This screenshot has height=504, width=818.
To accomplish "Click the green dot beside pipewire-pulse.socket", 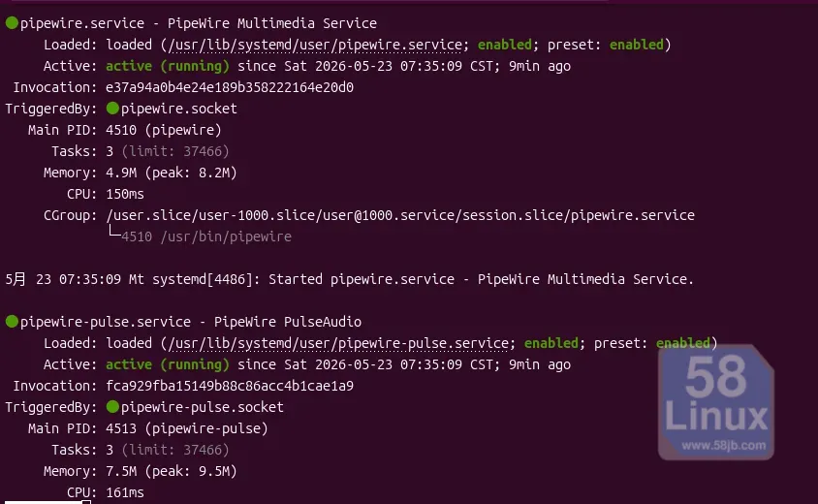I will [112, 406].
